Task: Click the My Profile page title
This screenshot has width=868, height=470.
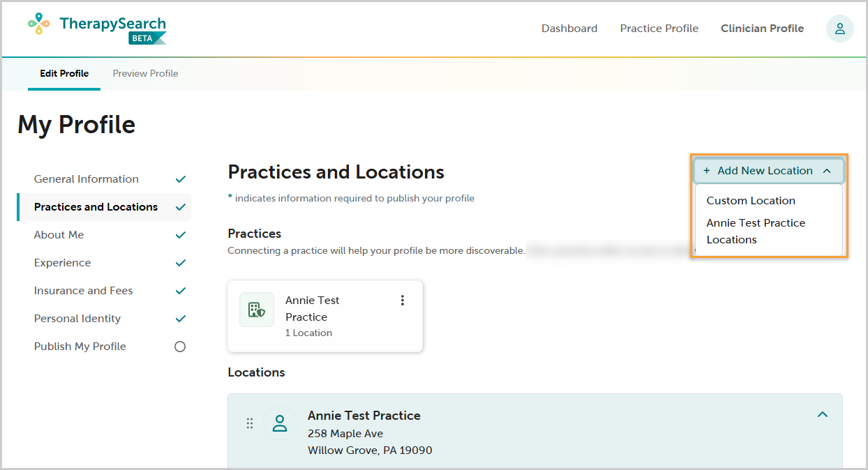Action: [76, 125]
